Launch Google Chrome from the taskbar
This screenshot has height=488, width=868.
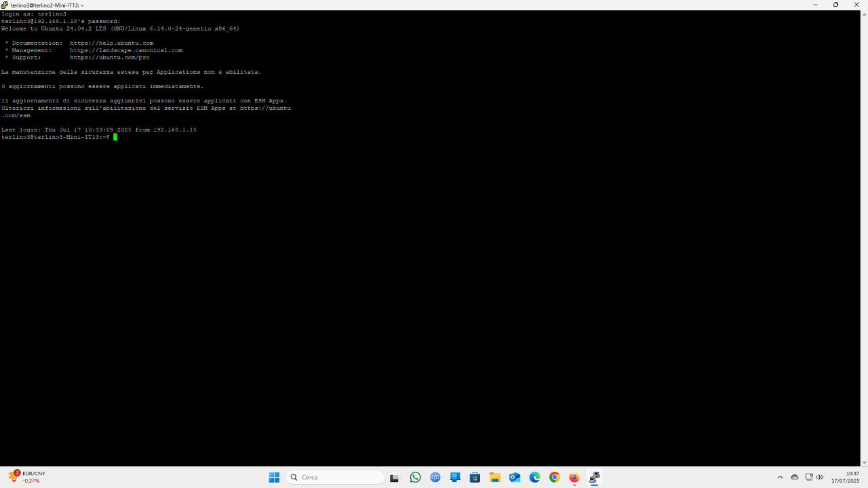555,477
